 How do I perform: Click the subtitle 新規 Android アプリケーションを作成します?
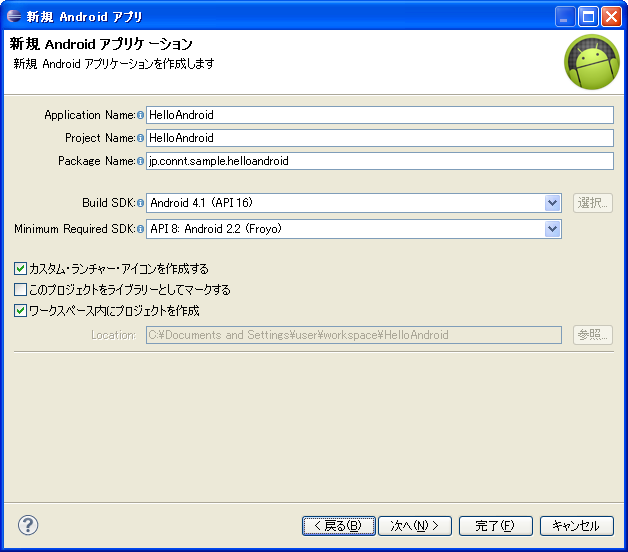coord(114,64)
